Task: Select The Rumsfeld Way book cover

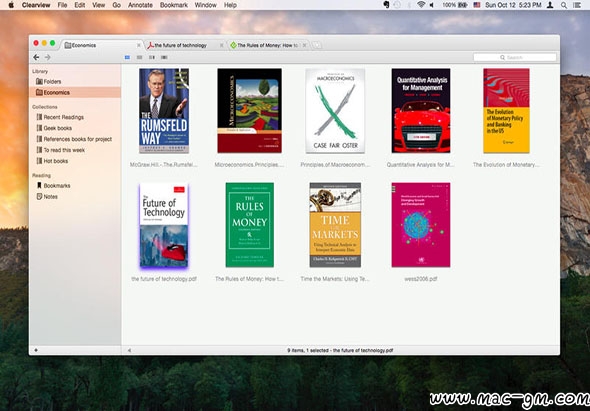Action: coord(164,111)
